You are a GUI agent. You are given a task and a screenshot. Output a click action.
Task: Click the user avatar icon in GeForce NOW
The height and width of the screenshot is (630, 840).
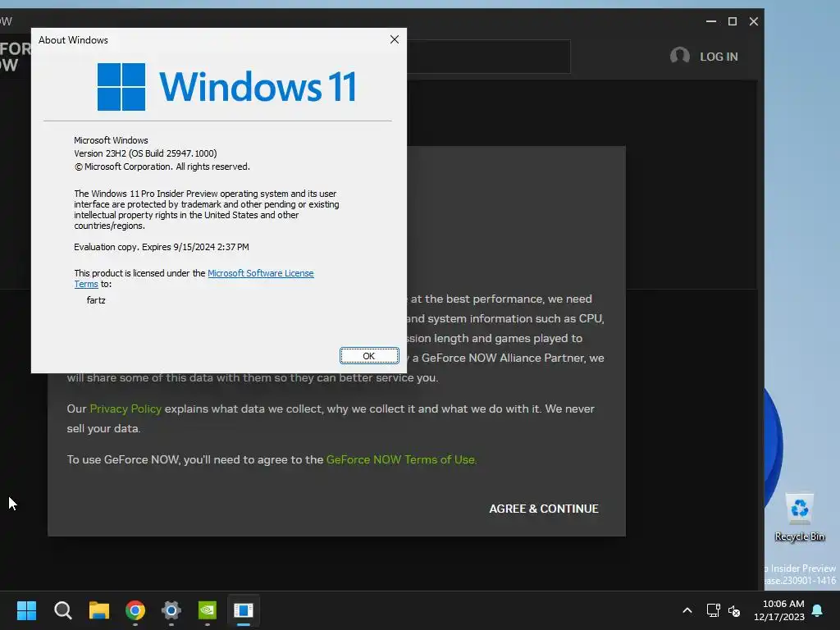[x=680, y=56]
